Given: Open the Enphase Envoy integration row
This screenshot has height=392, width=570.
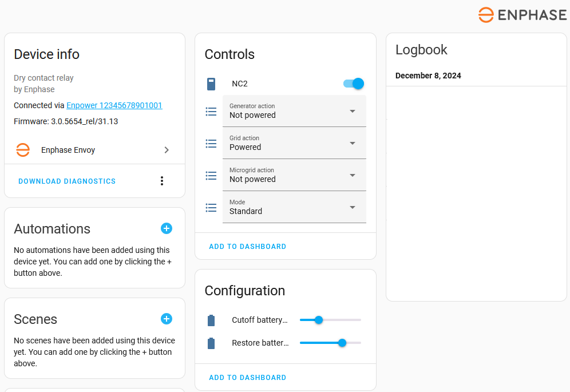Looking at the screenshot, I should coord(94,150).
